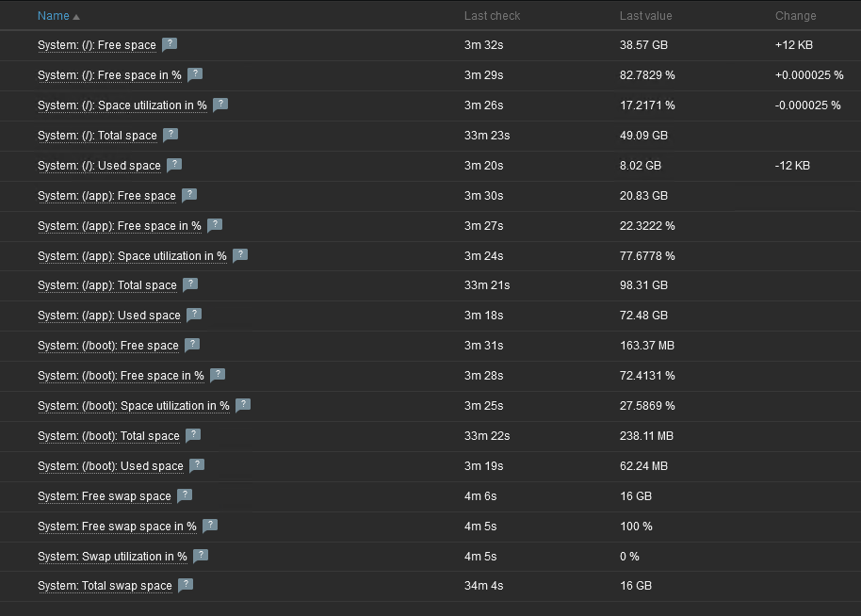Click the System: (/boot): Used space link
The height and width of the screenshot is (616, 861).
click(110, 466)
